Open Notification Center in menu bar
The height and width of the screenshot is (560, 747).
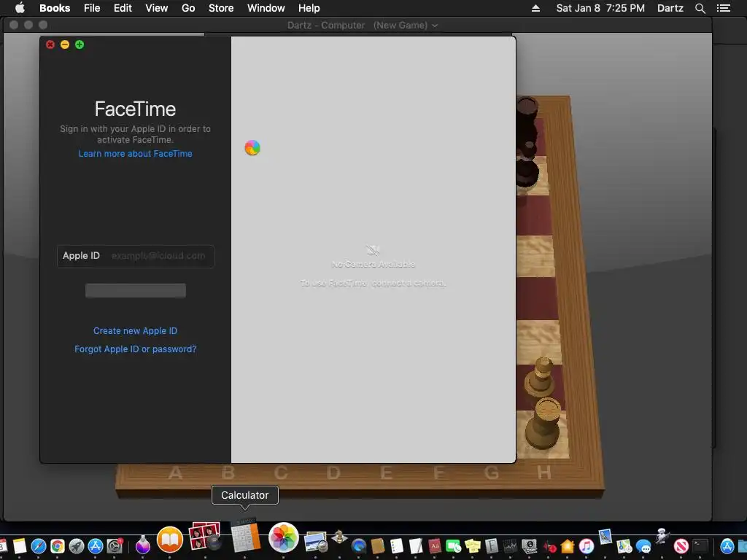pos(723,8)
